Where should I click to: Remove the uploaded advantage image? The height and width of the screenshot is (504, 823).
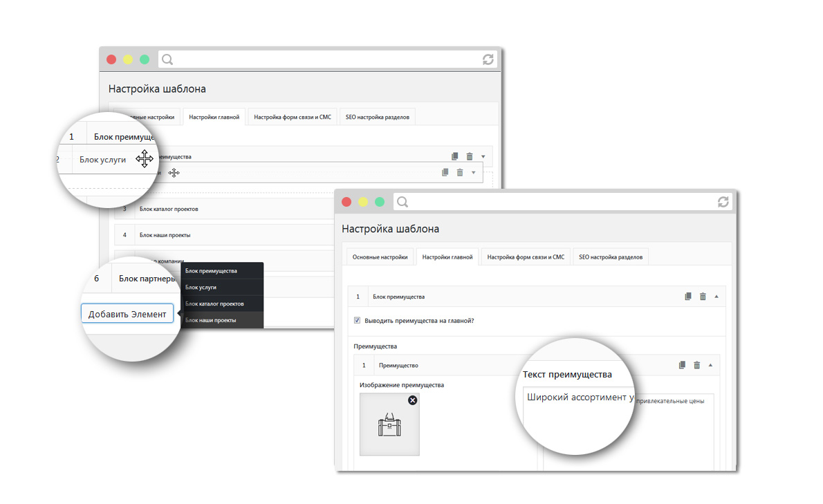[x=413, y=400]
